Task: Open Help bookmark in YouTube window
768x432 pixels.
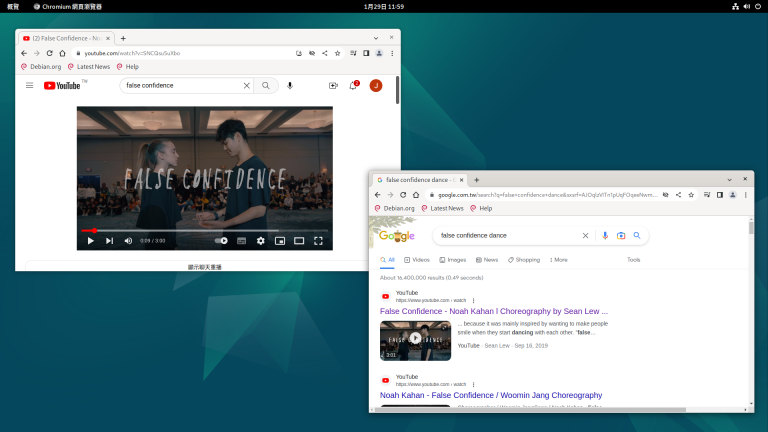Action: tap(128, 67)
